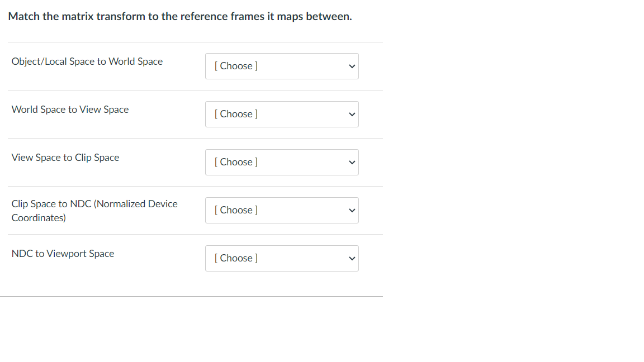644x362 pixels.
Task: Click the Choose placeholder in the top dropdown
Action: (236, 65)
